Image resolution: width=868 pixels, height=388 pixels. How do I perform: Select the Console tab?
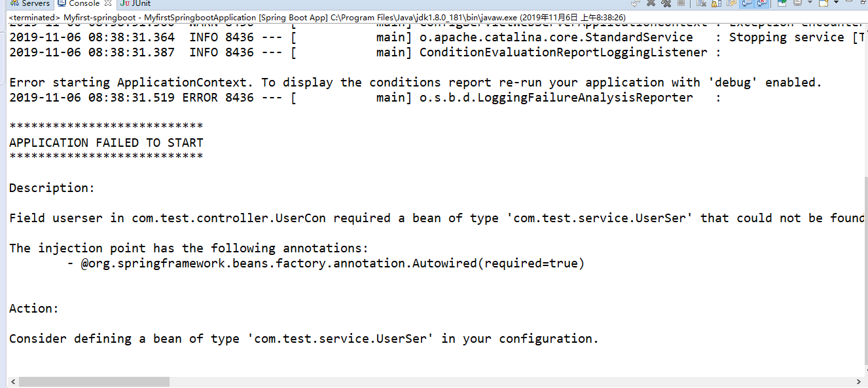click(x=84, y=3)
